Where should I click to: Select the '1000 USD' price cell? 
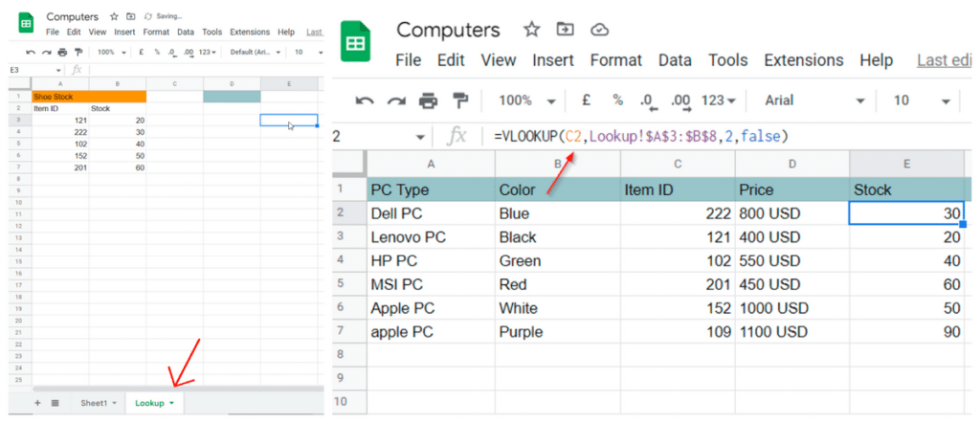click(791, 308)
